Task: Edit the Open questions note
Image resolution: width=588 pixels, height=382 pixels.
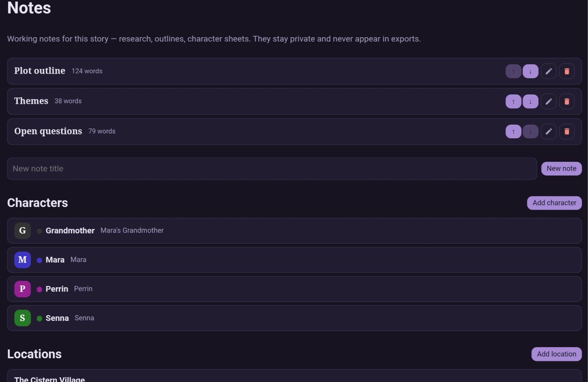Action: pyautogui.click(x=548, y=132)
